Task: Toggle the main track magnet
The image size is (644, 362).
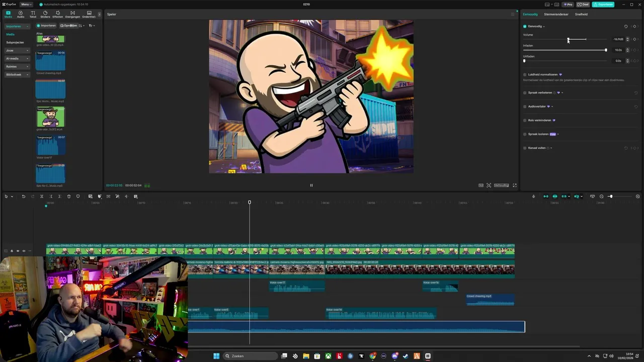Action: coord(545,196)
